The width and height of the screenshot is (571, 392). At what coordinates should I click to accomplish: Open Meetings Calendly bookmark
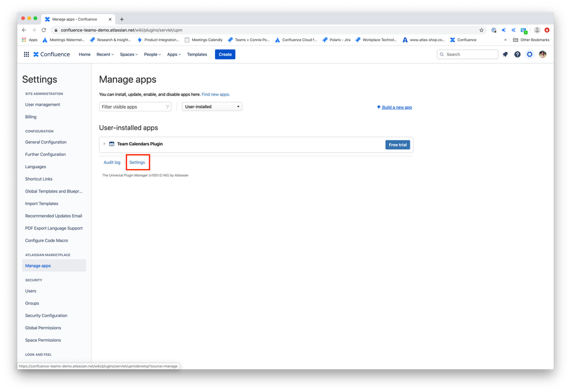203,40
